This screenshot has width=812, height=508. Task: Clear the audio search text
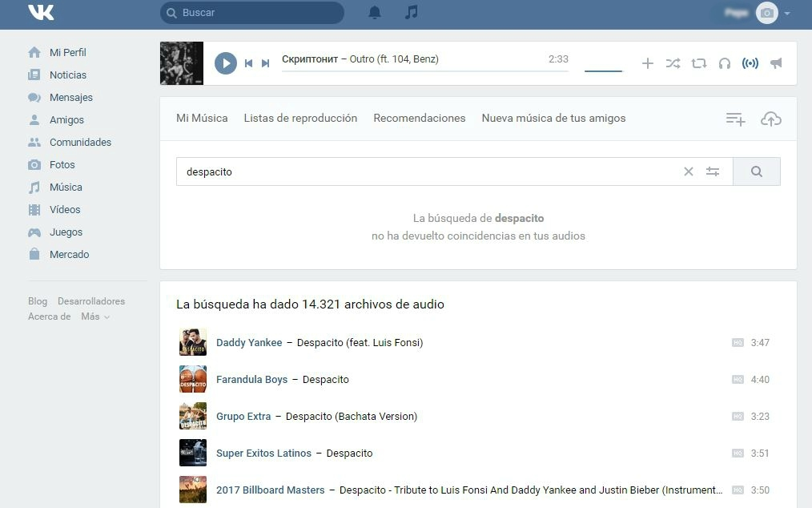pyautogui.click(x=688, y=171)
